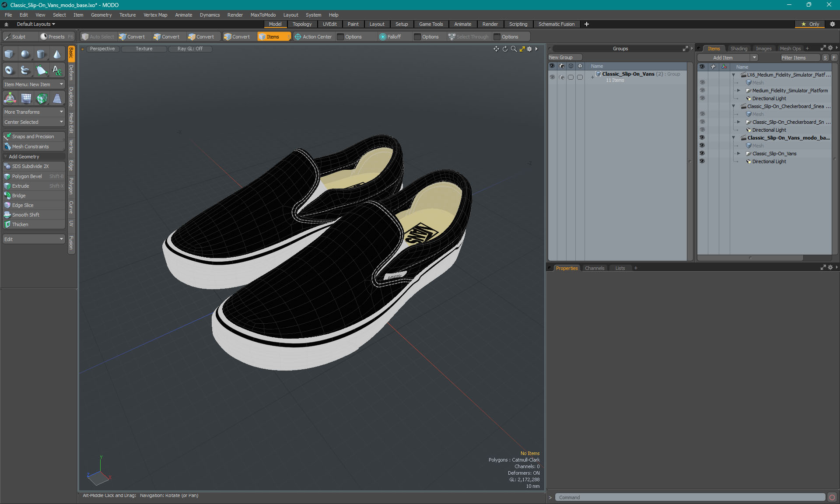The width and height of the screenshot is (840, 504).
Task: Switch to the Channels tab
Action: coord(595,268)
